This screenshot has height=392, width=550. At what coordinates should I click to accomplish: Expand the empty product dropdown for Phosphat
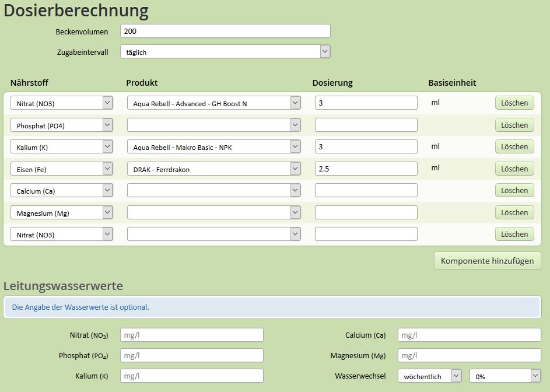tap(214, 125)
